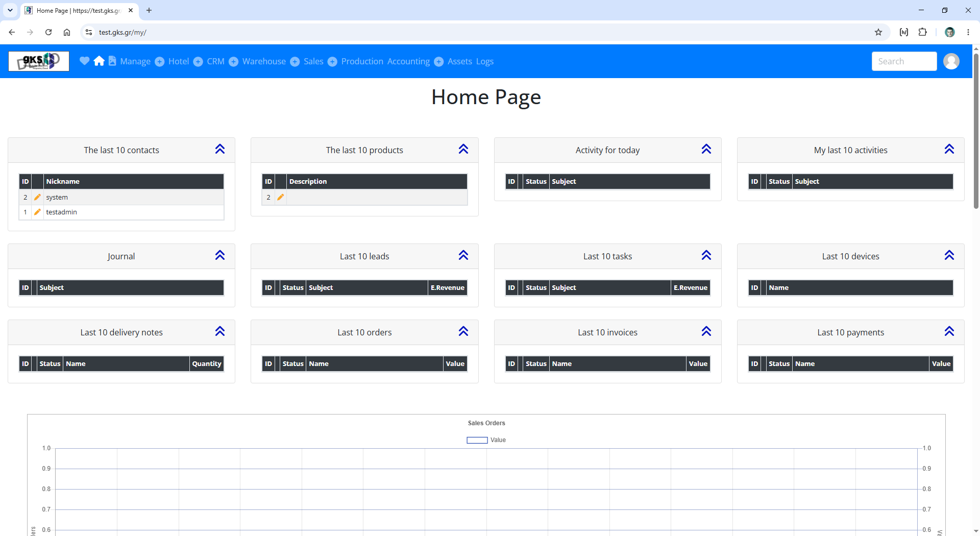Open the CRM menu
The width and height of the screenshot is (980, 536).
tap(215, 61)
